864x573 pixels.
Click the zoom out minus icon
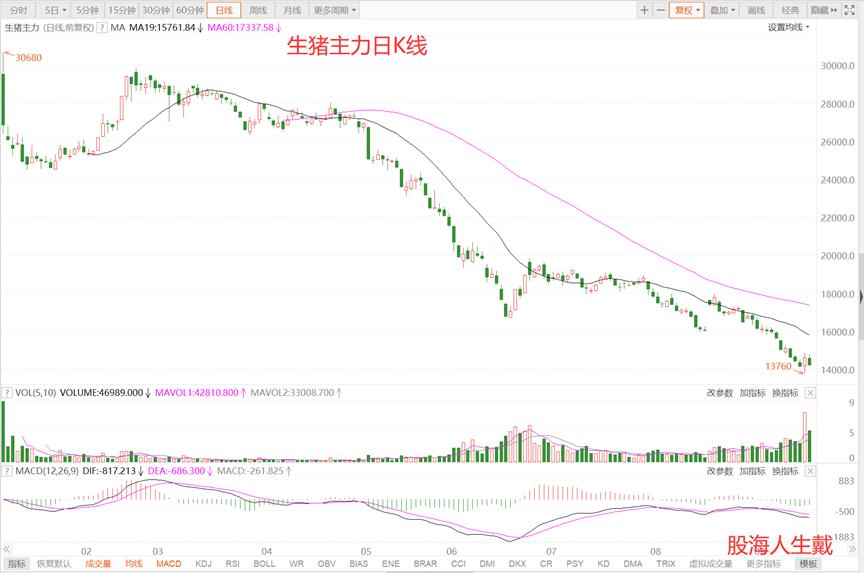point(661,10)
